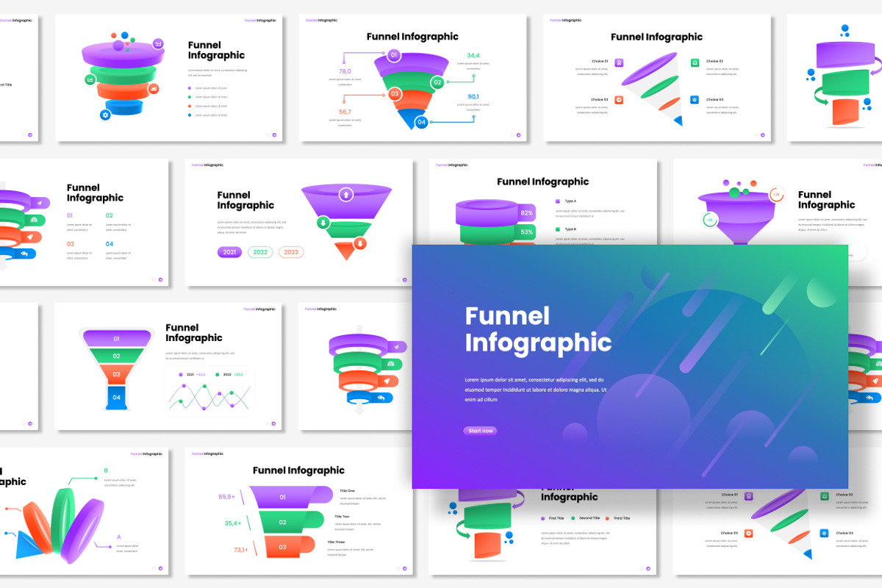Click the blue 04 segment of the funnel beside the line chart
The image size is (882, 588).
point(116,397)
